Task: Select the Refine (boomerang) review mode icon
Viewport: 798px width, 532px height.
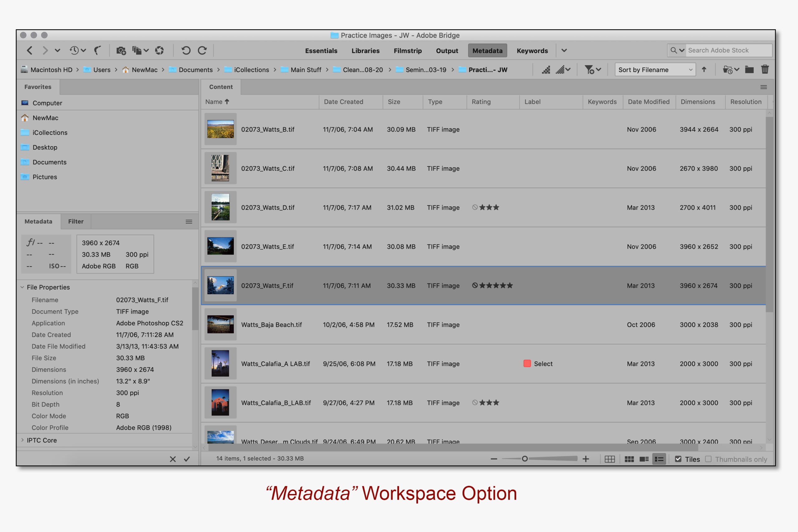Action: 98,50
